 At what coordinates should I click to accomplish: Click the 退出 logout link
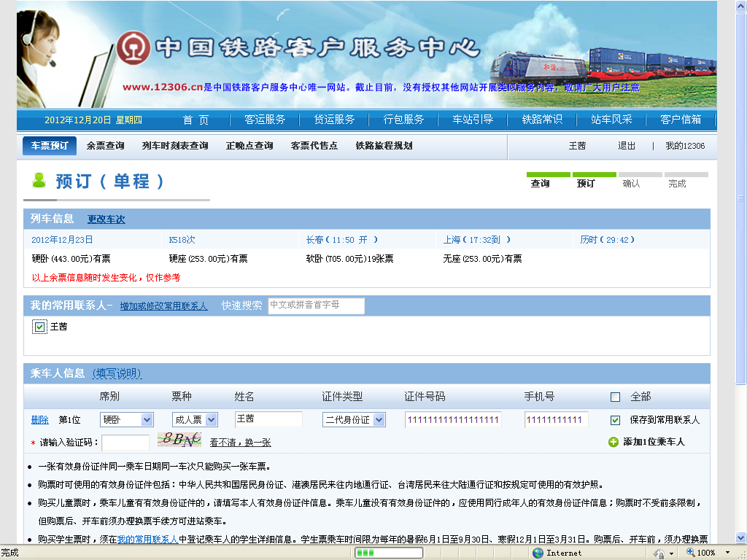click(627, 146)
